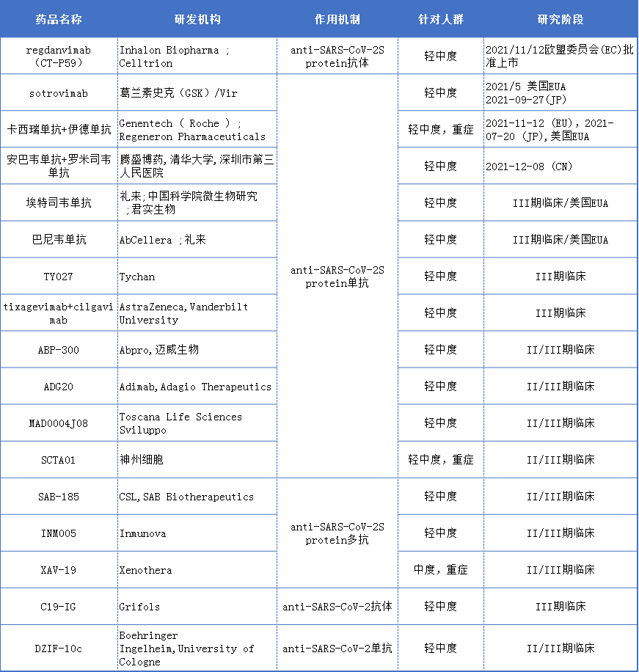Viewport: 639px width, 672px height.
Task: Click 2021/11/12欧盟委员会(EC)批准上市 stage cell
Action: click(x=561, y=56)
